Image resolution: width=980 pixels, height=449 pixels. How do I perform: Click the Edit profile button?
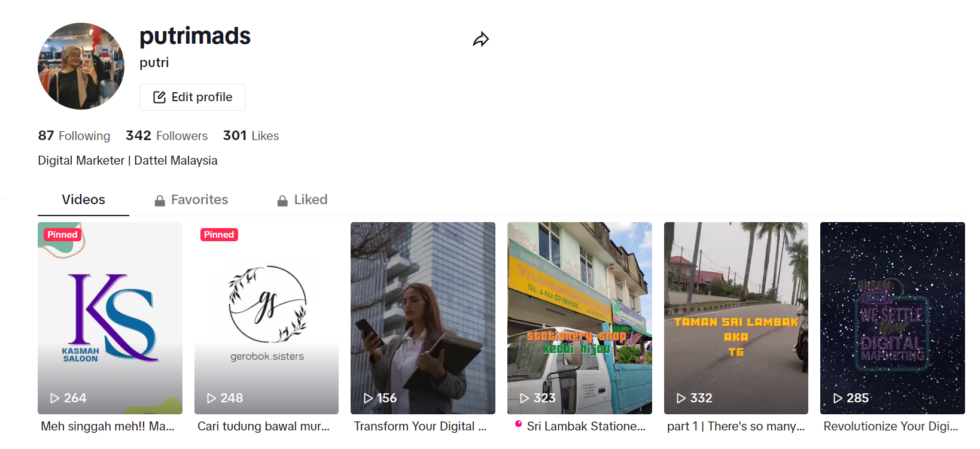[x=192, y=97]
